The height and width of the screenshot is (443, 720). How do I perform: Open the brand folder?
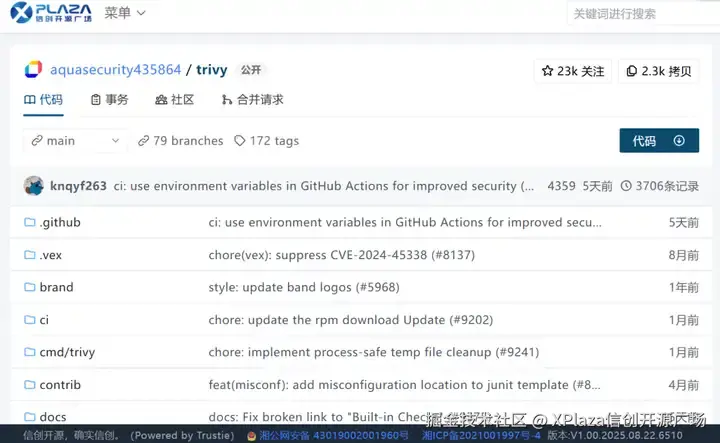(x=56, y=287)
